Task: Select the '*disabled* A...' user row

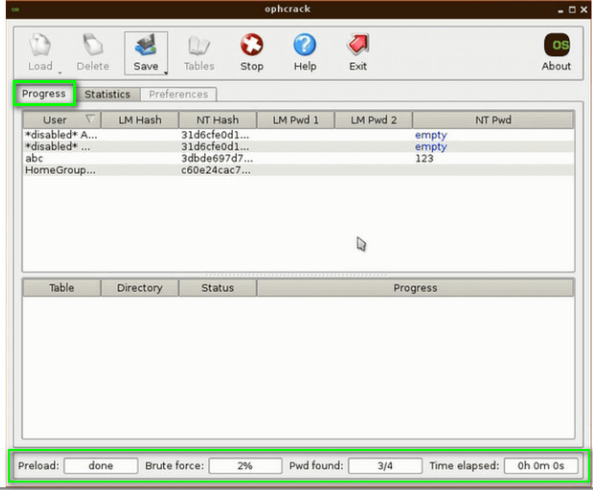Action: pyautogui.click(x=298, y=135)
